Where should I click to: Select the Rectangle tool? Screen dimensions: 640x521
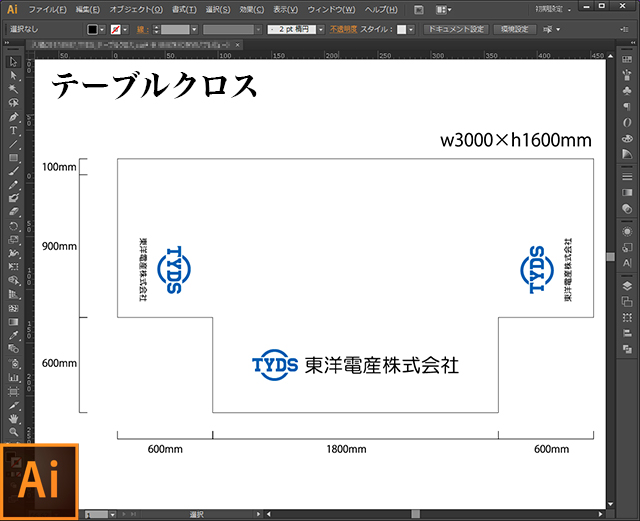14,158
